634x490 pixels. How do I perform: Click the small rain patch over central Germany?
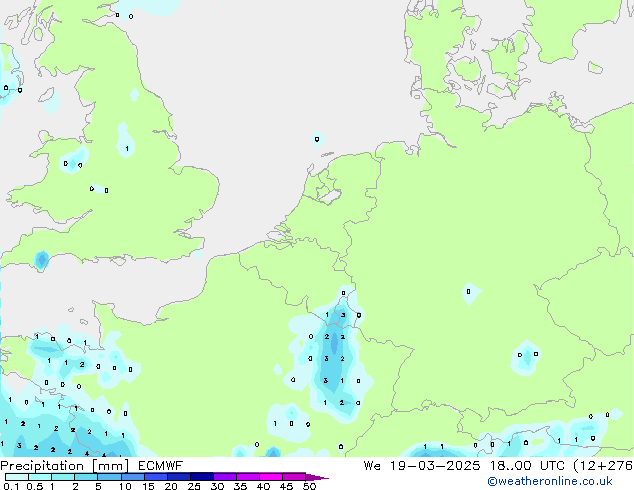(468, 292)
